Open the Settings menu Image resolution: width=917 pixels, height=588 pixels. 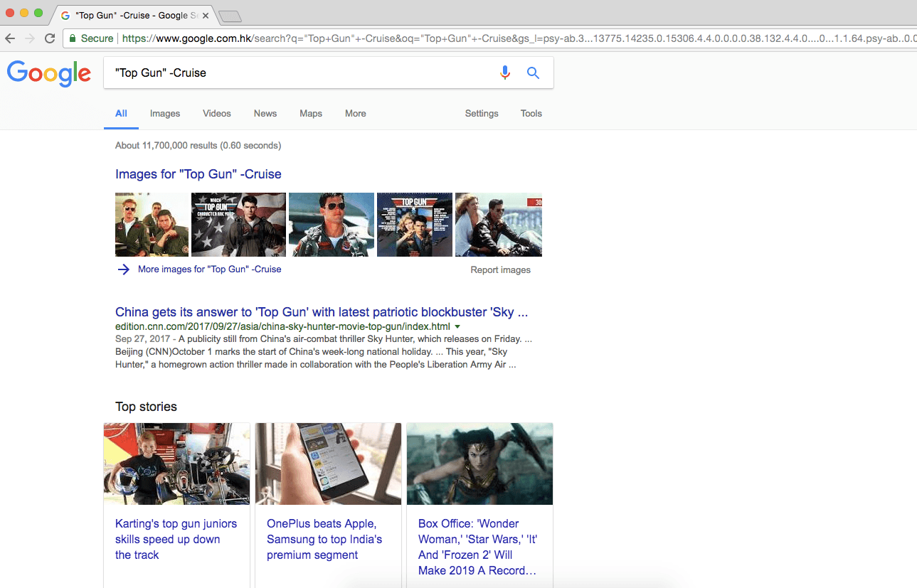[x=482, y=114]
